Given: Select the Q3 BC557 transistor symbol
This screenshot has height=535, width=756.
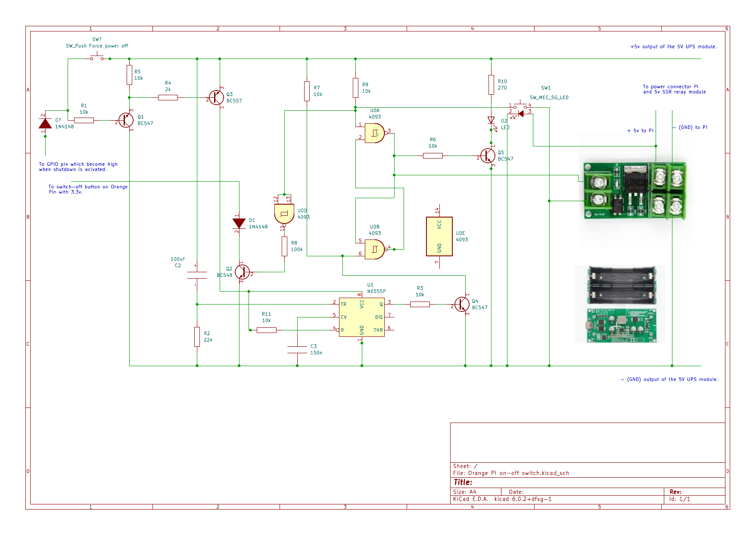Looking at the screenshot, I should coord(216,98).
